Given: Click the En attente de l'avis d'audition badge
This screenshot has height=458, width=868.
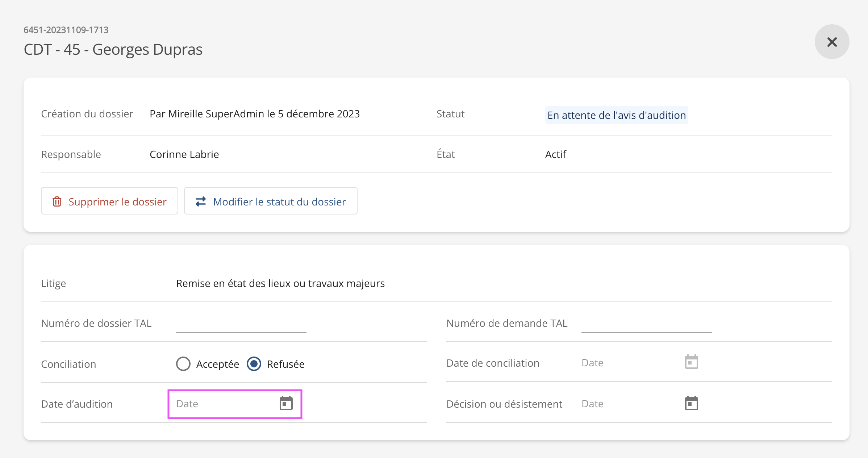Looking at the screenshot, I should (616, 115).
